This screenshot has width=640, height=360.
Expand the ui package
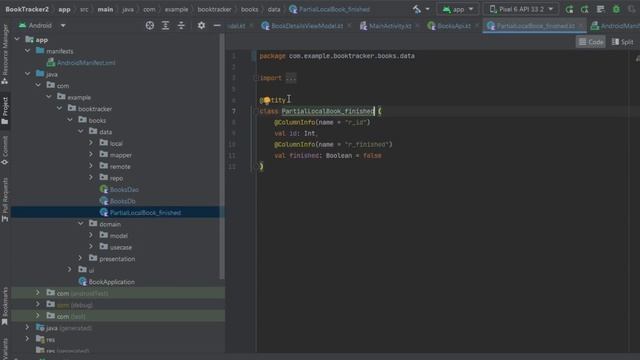point(70,270)
